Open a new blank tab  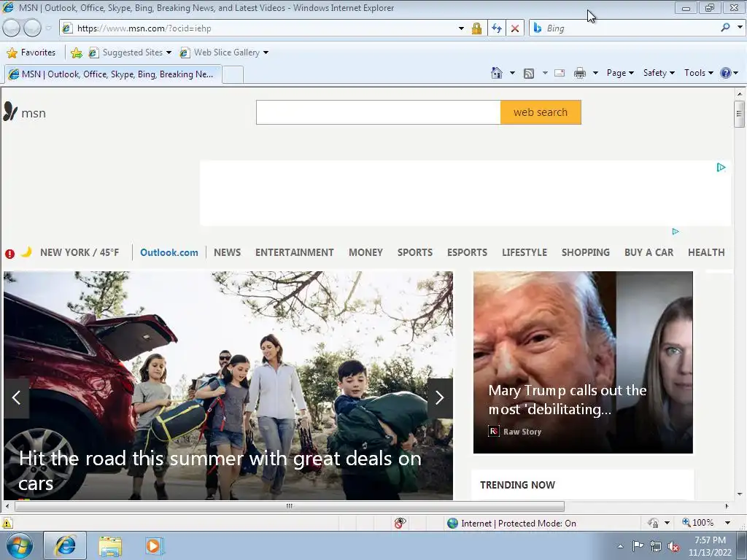(233, 75)
